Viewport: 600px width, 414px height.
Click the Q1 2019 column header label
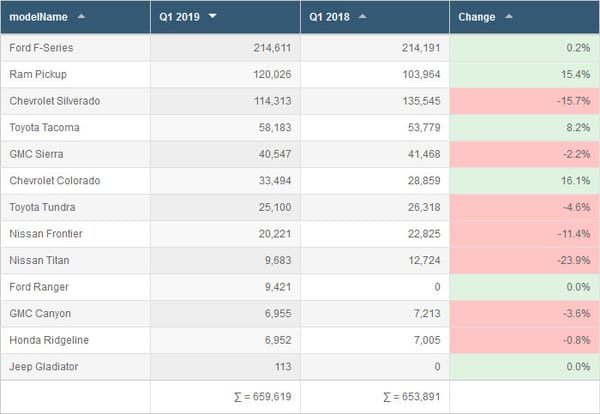click(x=179, y=17)
